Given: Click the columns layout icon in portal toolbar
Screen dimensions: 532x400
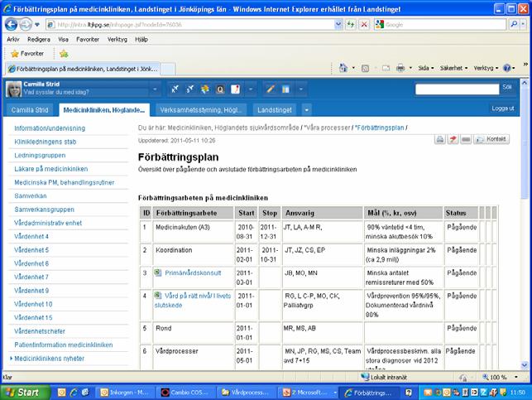Looking at the screenshot, I should [x=285, y=89].
